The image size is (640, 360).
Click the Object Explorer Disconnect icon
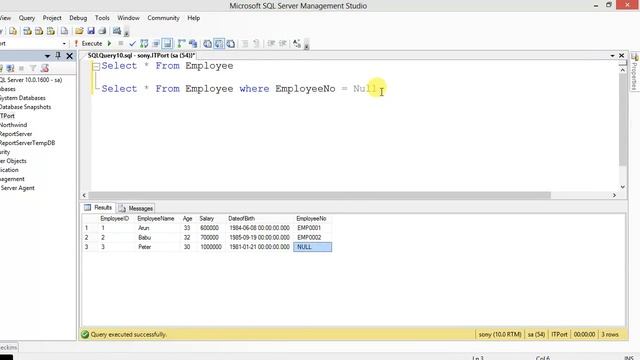click(x=10, y=68)
